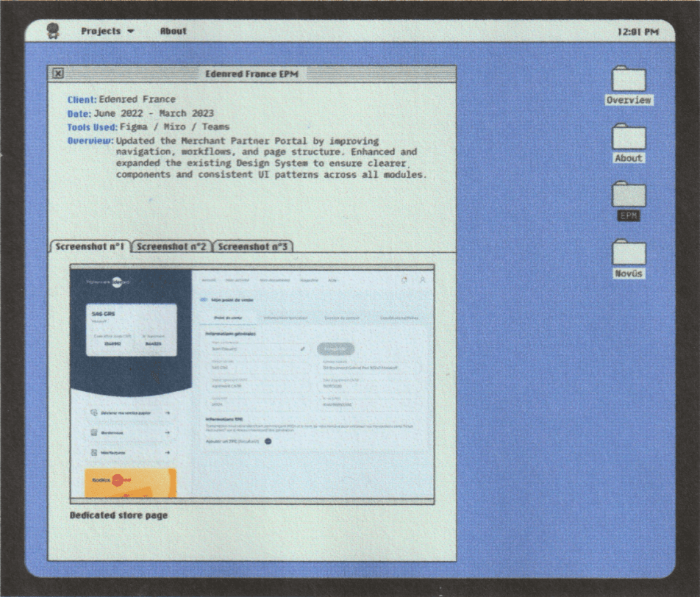Viewport: 700px width, 597px height.
Task: Switch to the Screenshot n°2 tab
Action: [171, 246]
